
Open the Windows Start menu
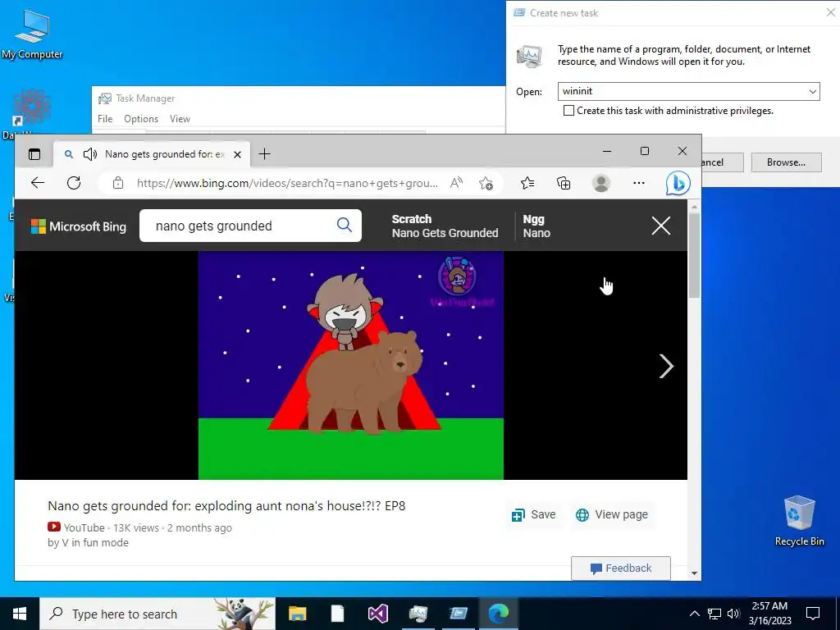20,614
